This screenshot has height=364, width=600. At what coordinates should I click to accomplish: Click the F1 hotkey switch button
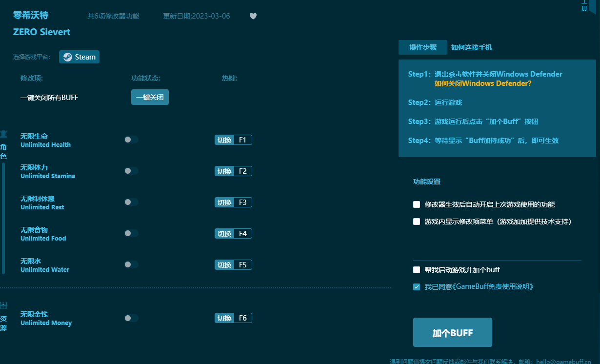pyautogui.click(x=233, y=140)
